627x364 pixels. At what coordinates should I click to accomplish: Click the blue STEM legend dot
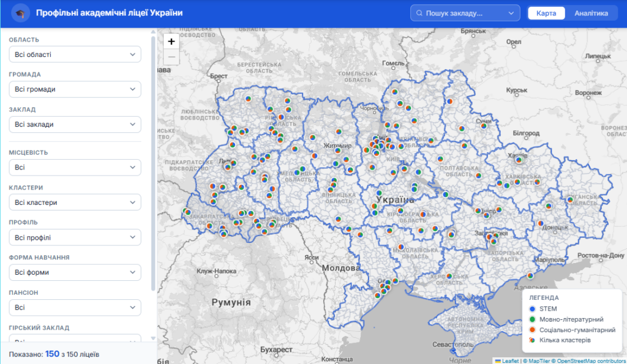click(532, 309)
